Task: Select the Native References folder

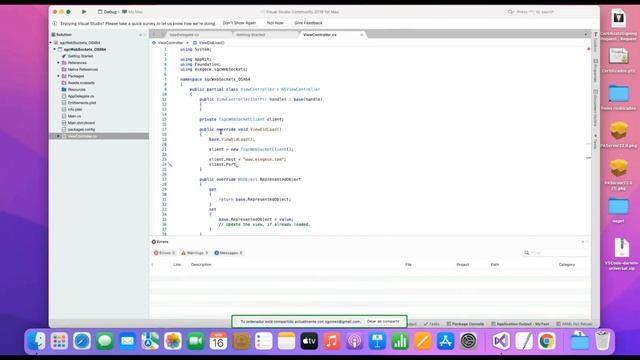Action: [x=82, y=69]
